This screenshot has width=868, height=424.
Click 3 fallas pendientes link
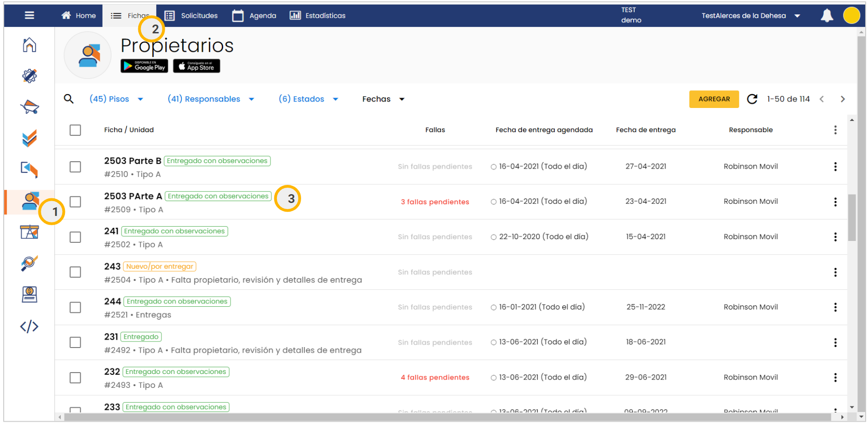tap(435, 202)
